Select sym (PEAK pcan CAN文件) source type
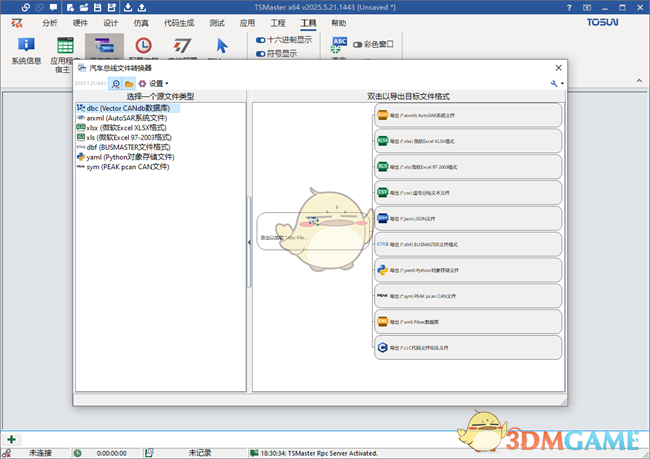 click(x=123, y=167)
